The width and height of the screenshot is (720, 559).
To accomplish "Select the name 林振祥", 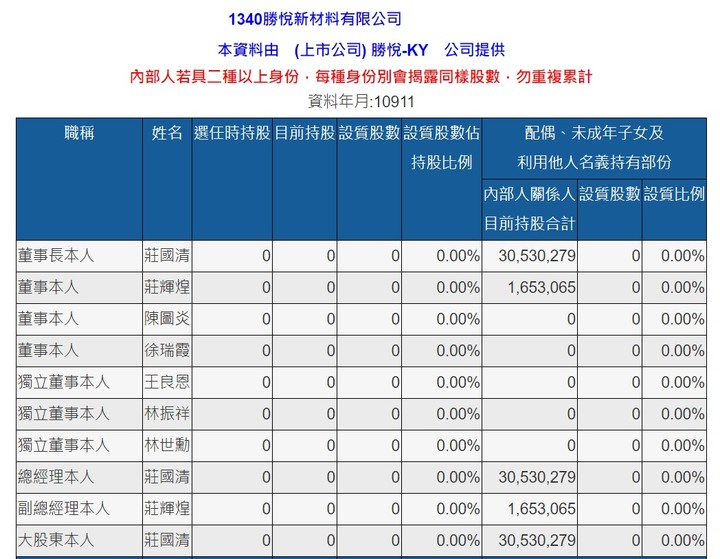I will 167,414.
